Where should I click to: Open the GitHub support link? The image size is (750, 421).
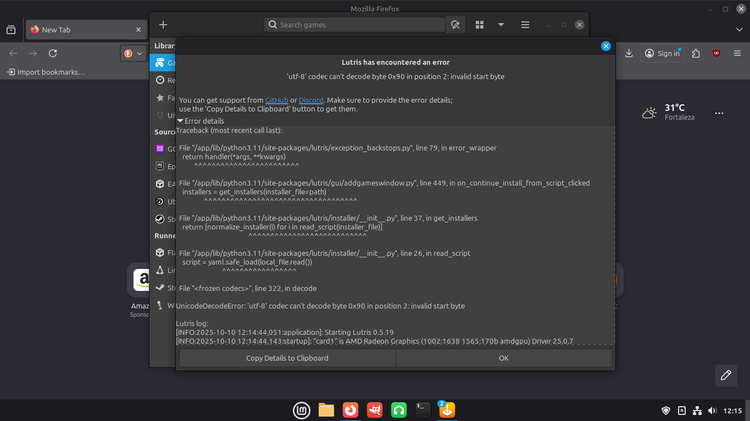point(276,100)
